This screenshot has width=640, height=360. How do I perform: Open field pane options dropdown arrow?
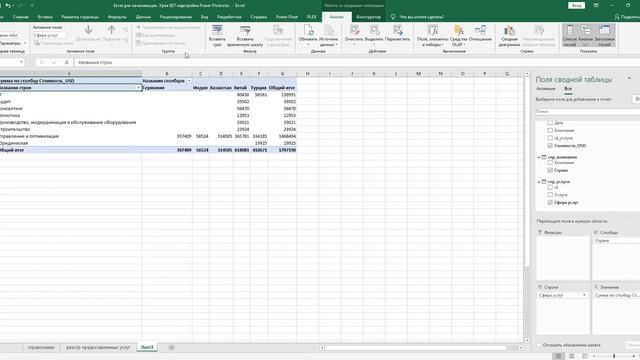click(629, 78)
